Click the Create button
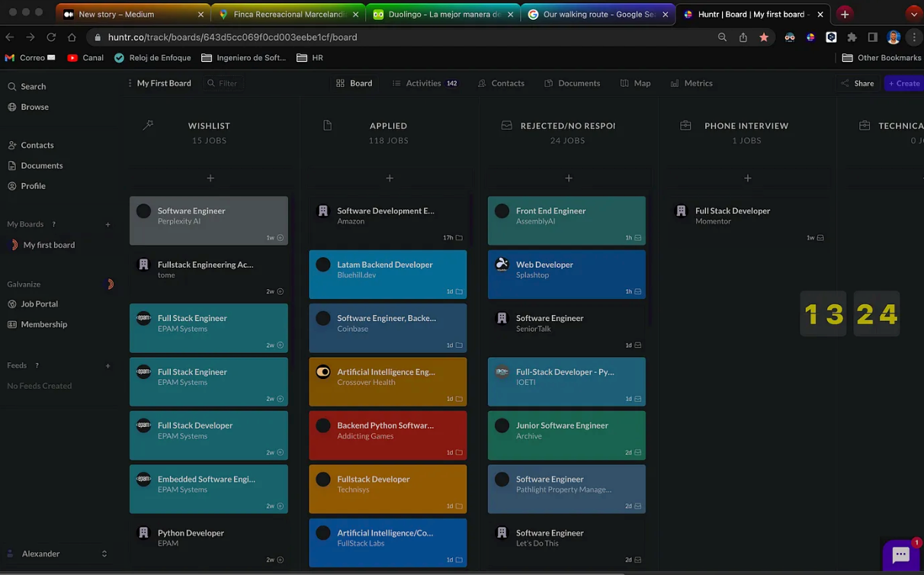The height and width of the screenshot is (575, 924). [904, 83]
